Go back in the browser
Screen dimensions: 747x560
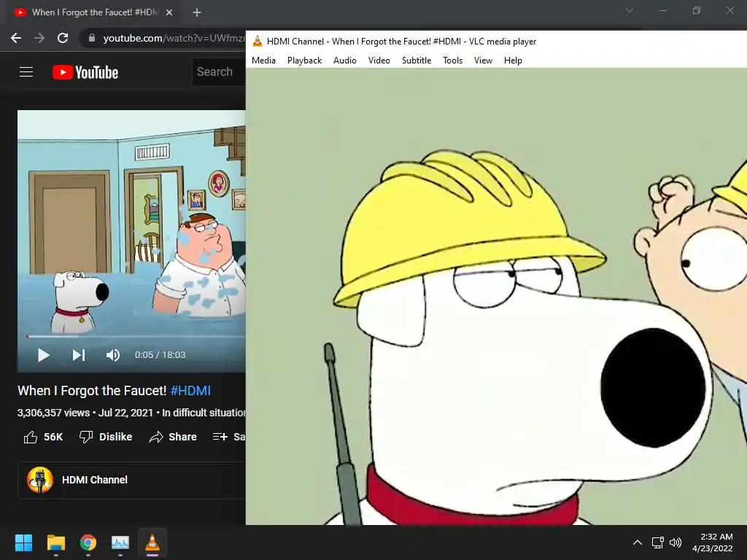pyautogui.click(x=16, y=38)
